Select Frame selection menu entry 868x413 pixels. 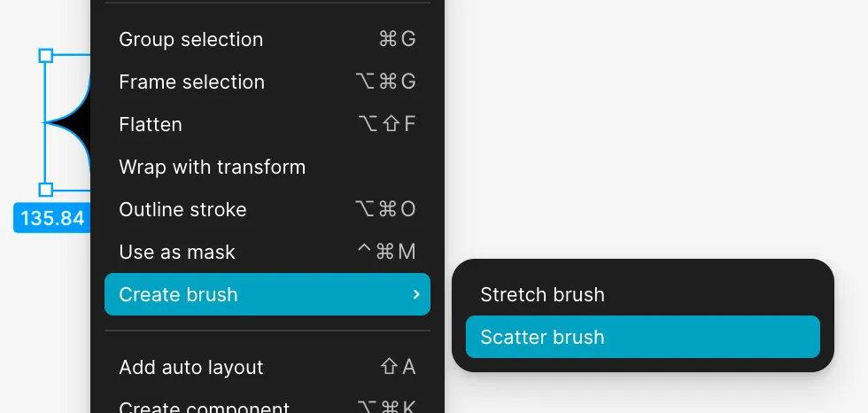191,82
